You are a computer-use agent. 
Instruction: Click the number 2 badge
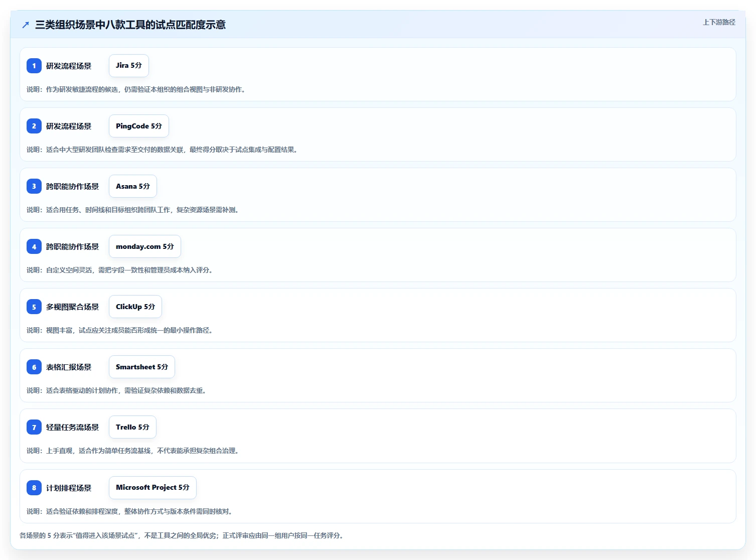point(34,126)
